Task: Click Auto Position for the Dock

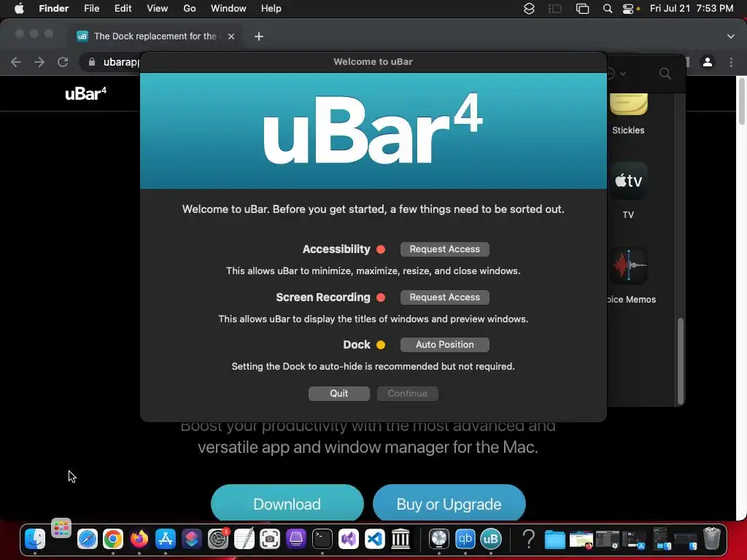Action: coord(444,345)
